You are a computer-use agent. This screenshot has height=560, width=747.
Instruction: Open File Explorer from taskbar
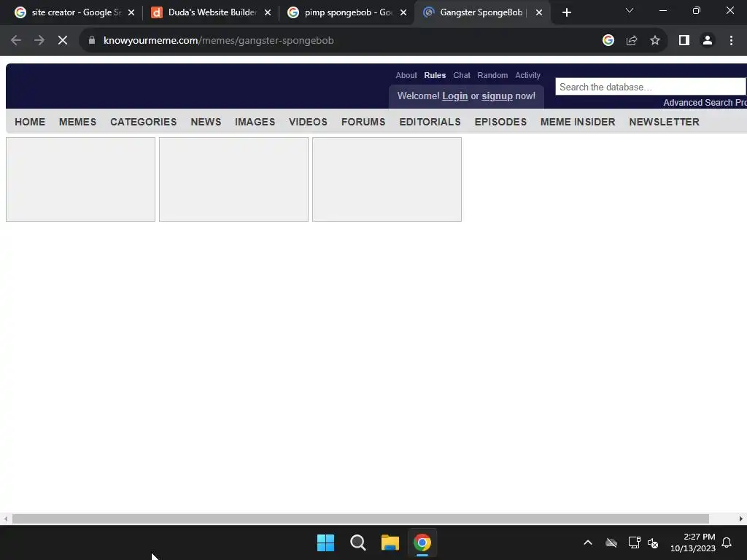coord(390,542)
